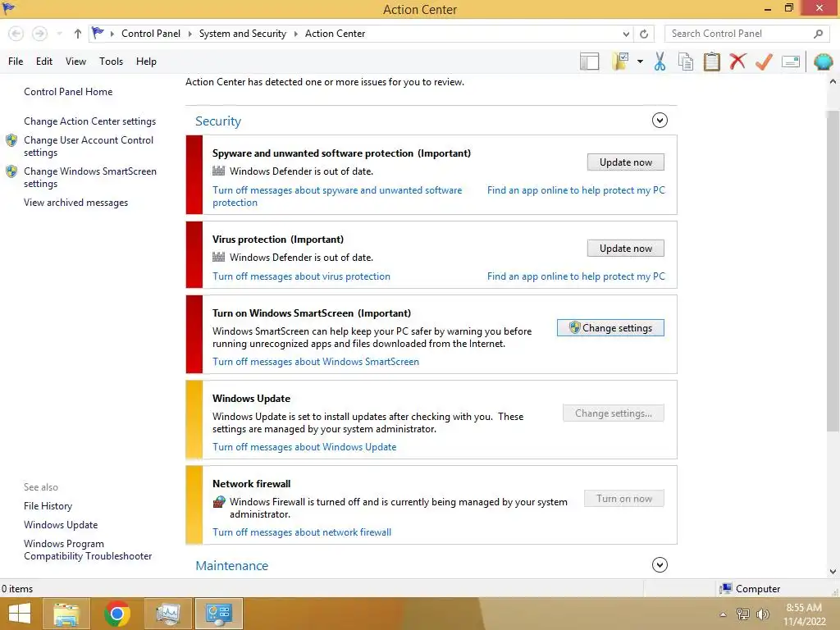Find an app online under Virus protection
The width and height of the screenshot is (840, 630).
coord(576,276)
